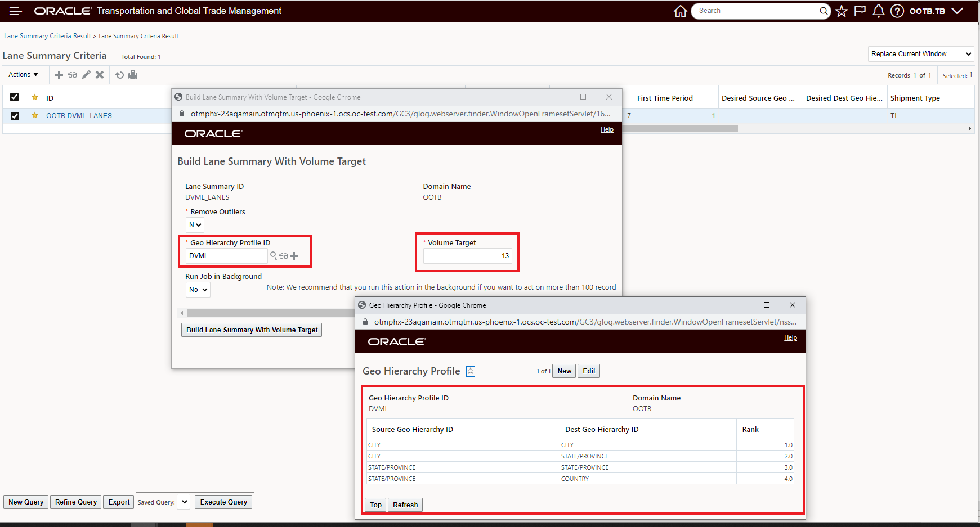Click the New button in Geo Hierarchy Profile
This screenshot has height=527, width=980.
(564, 371)
